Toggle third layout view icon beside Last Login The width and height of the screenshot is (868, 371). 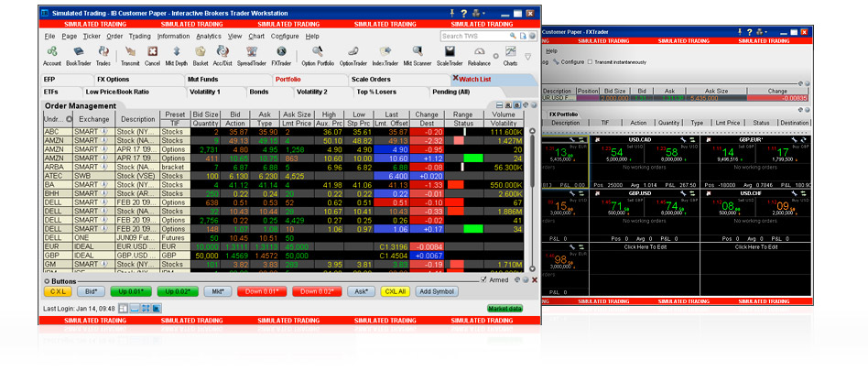coord(146,309)
